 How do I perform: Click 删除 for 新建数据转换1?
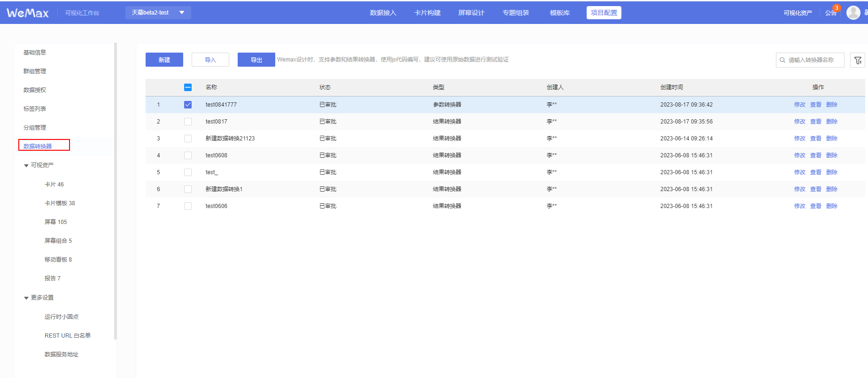click(831, 189)
